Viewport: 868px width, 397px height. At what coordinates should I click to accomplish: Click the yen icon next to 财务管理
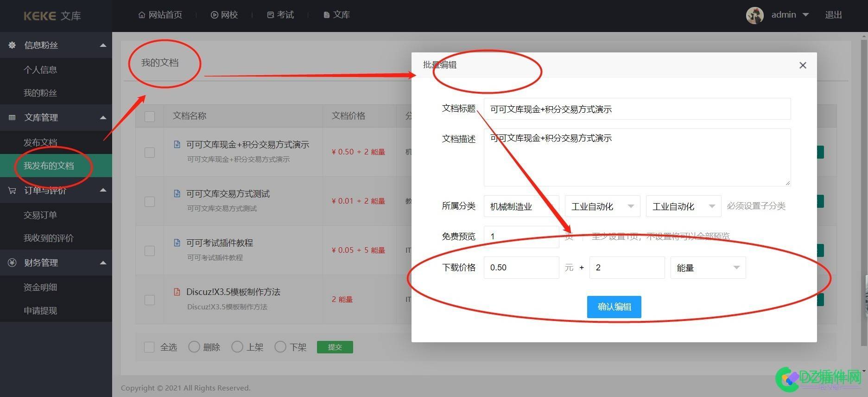12,263
